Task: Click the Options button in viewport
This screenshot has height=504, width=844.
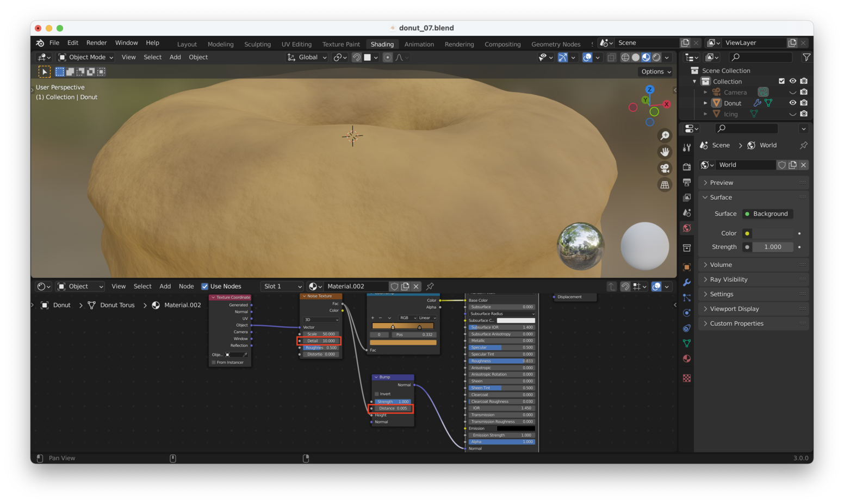Action: click(x=656, y=72)
